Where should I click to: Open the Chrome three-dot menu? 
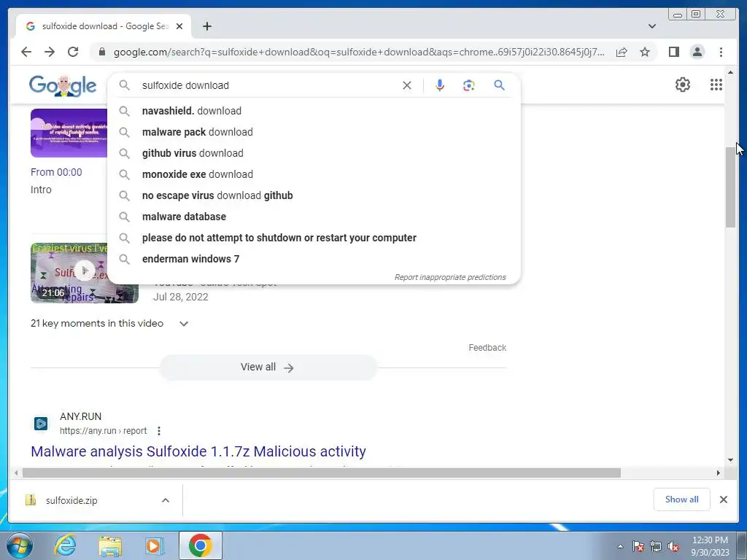721,52
